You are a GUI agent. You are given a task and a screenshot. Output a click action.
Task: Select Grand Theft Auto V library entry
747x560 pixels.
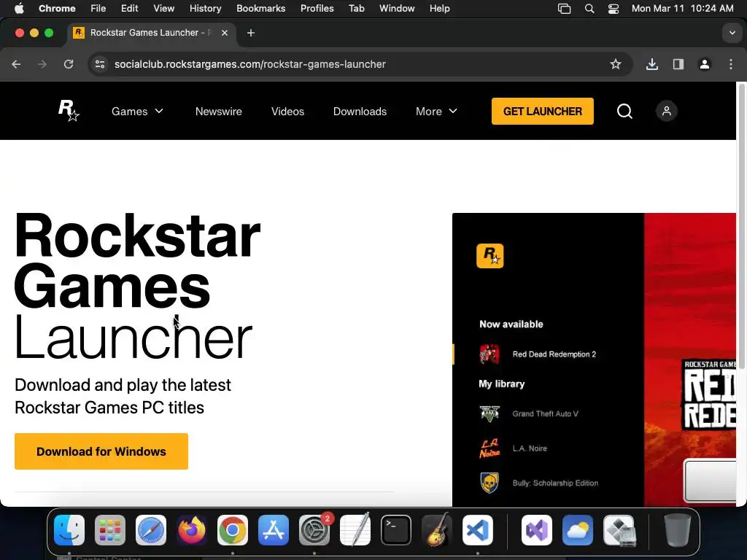[x=546, y=414]
